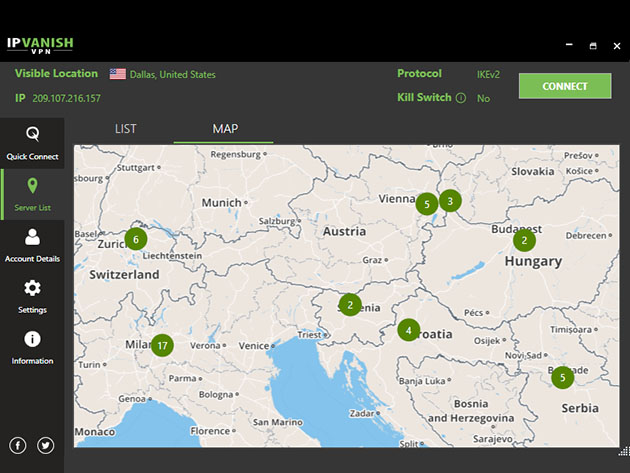The width and height of the screenshot is (630, 473).
Task: Click the Twitter icon
Action: pos(45,445)
